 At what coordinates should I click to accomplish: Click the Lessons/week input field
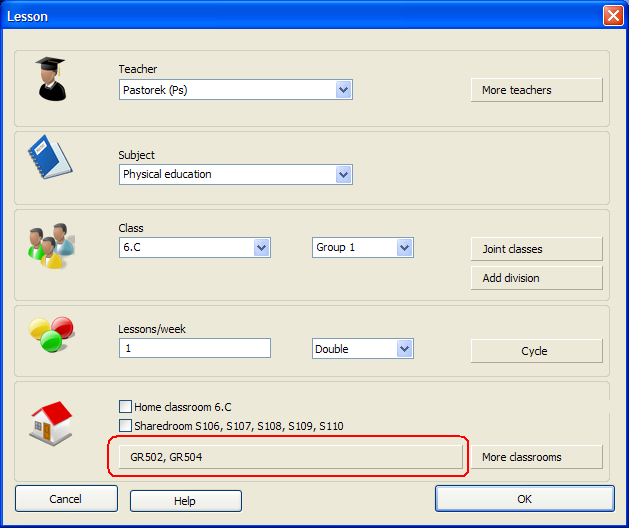click(x=195, y=348)
